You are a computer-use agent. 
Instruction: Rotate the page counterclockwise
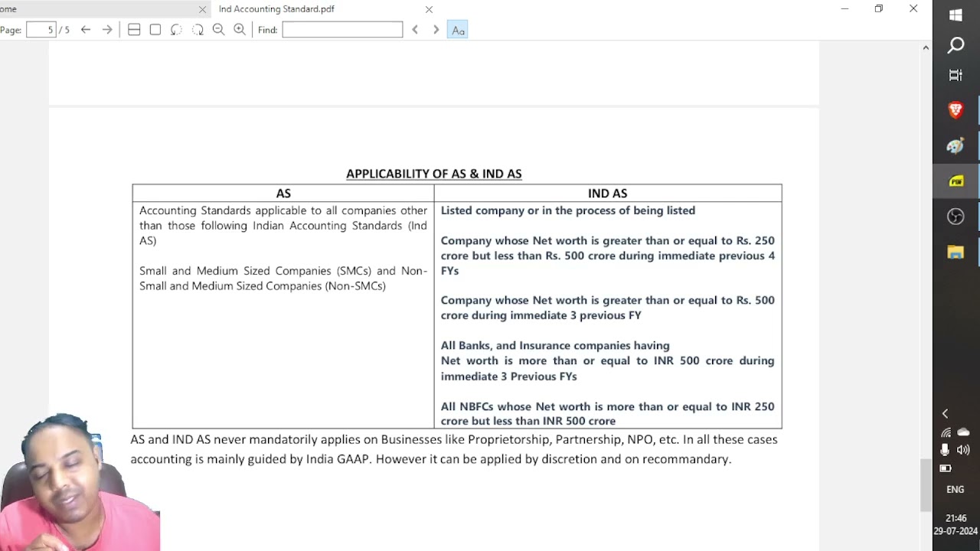tap(176, 30)
